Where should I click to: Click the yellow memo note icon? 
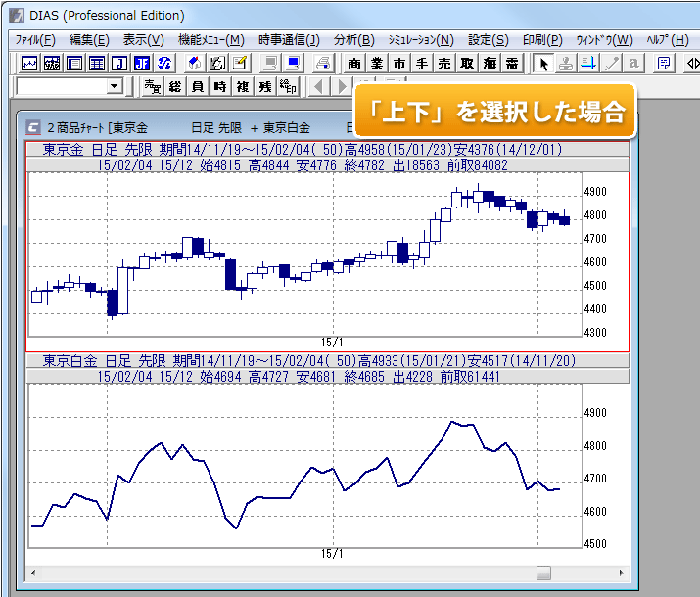(240, 64)
